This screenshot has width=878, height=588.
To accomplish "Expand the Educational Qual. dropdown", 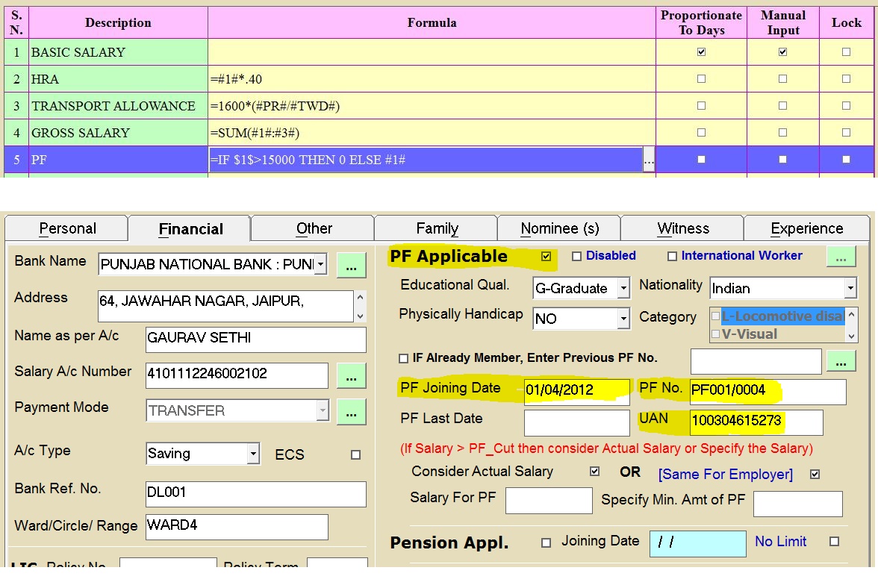I will [623, 289].
